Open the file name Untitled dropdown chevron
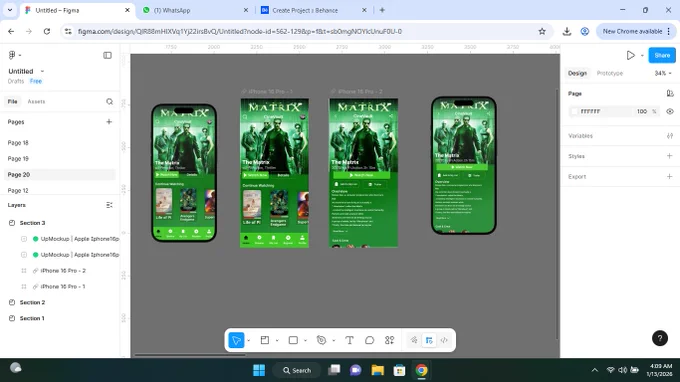Screen dimensions: 680x382 tap(42, 71)
